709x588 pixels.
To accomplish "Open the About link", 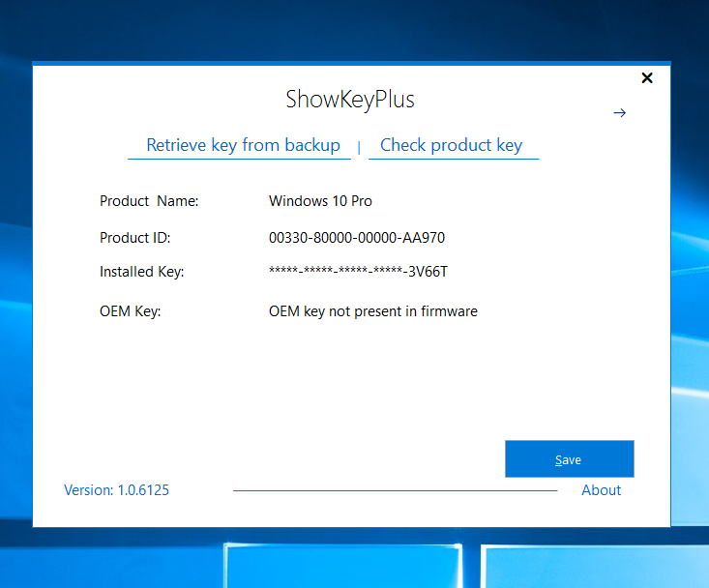I will coord(601,490).
